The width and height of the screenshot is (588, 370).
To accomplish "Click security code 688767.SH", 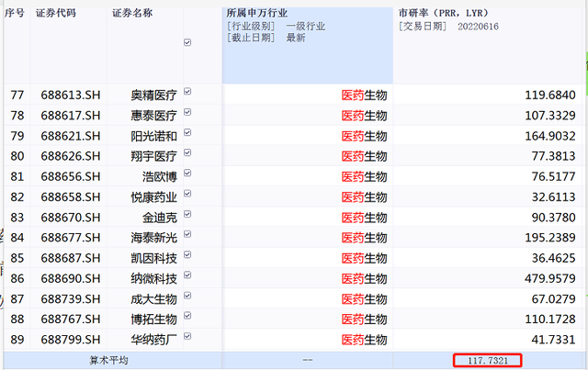I will (x=71, y=320).
